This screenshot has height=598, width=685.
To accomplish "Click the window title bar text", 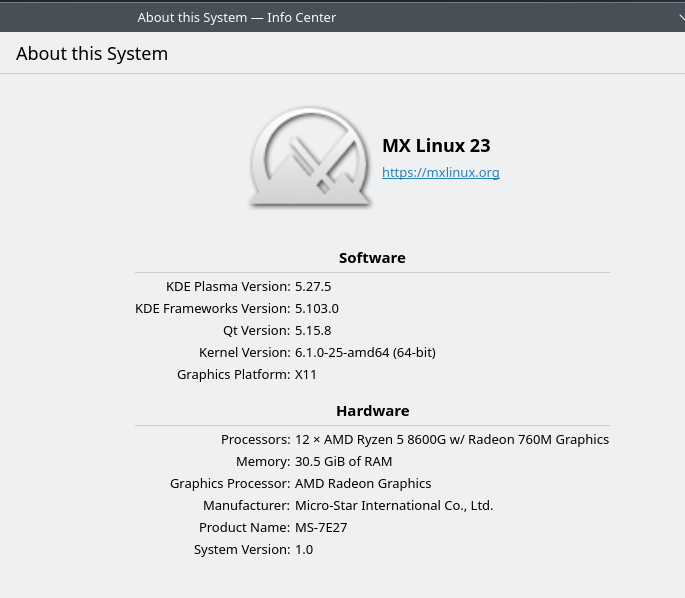I will pos(237,17).
